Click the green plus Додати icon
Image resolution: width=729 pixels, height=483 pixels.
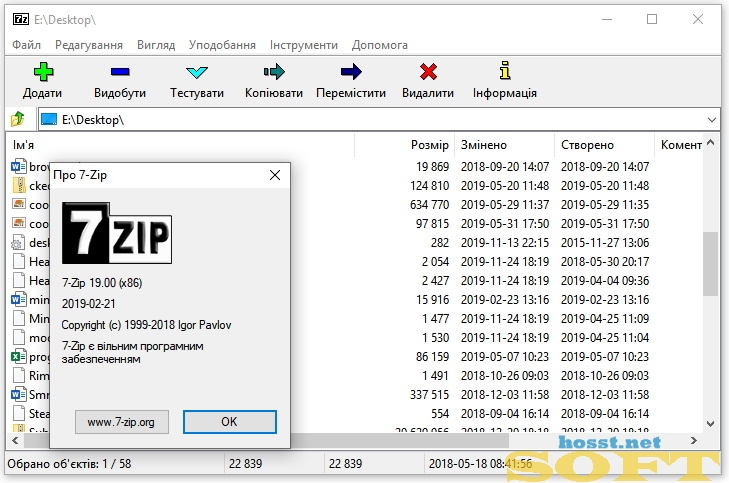click(43, 72)
